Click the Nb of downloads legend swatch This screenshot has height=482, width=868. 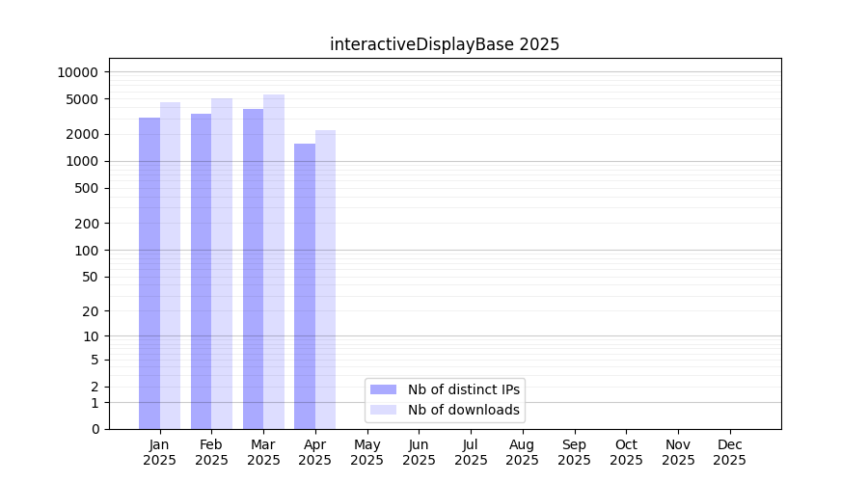(x=383, y=410)
